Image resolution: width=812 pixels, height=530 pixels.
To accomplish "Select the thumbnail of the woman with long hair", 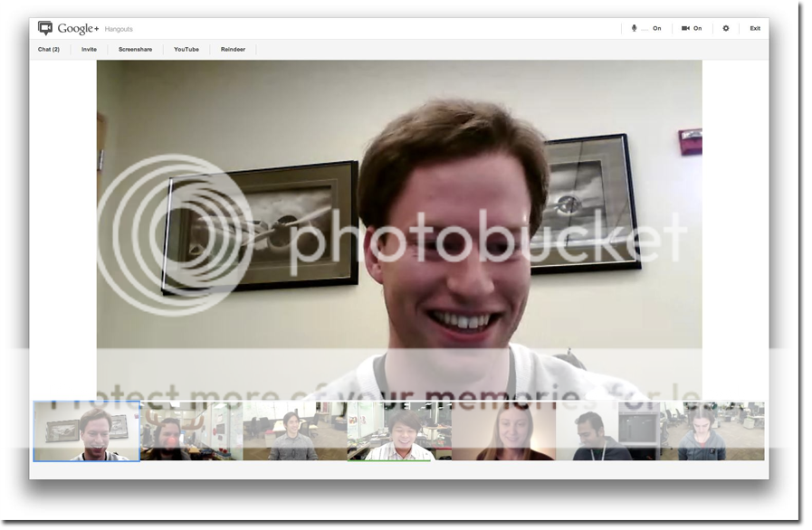I will 504,431.
